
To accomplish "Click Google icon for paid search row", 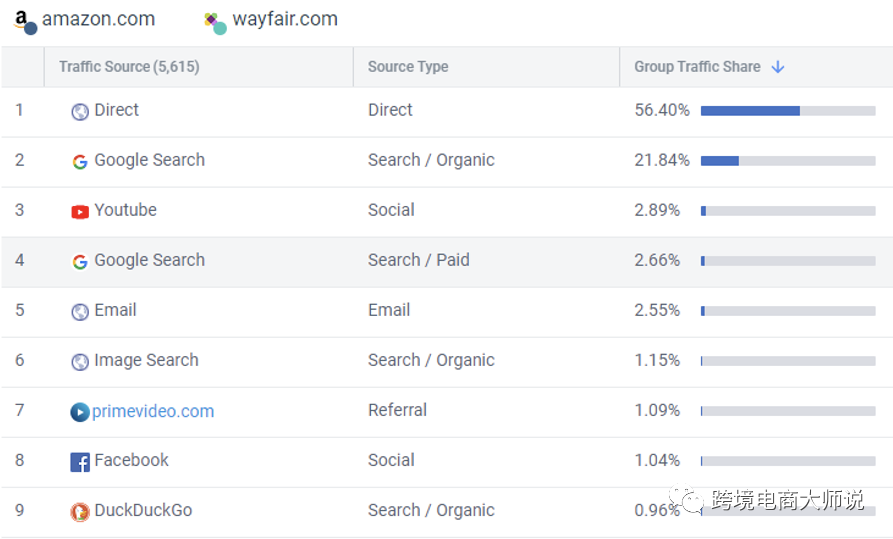I will pos(80,261).
